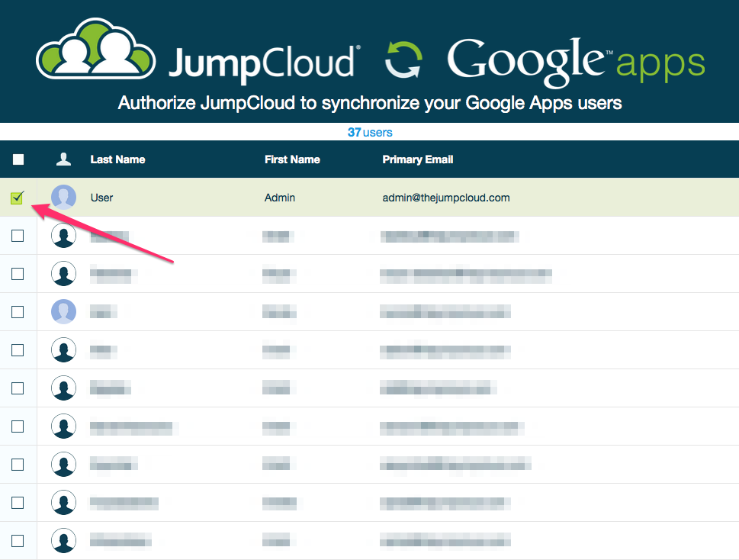Click the avatar in the last visible row
The width and height of the screenshot is (739, 560).
tap(64, 541)
